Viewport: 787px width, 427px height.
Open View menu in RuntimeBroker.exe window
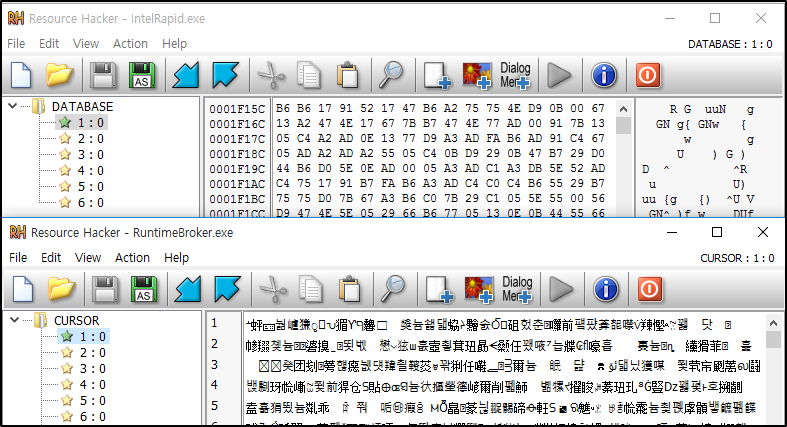click(x=88, y=257)
